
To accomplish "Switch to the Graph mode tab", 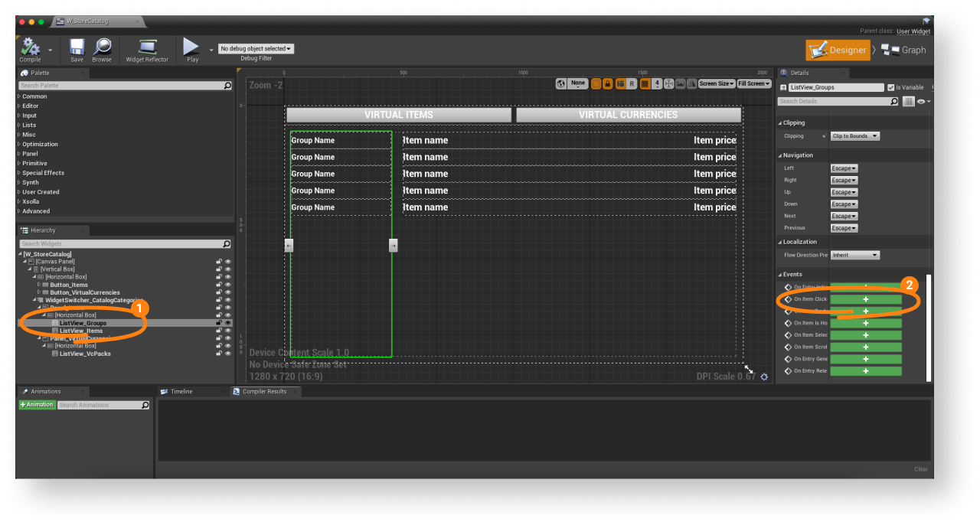I will click(904, 50).
